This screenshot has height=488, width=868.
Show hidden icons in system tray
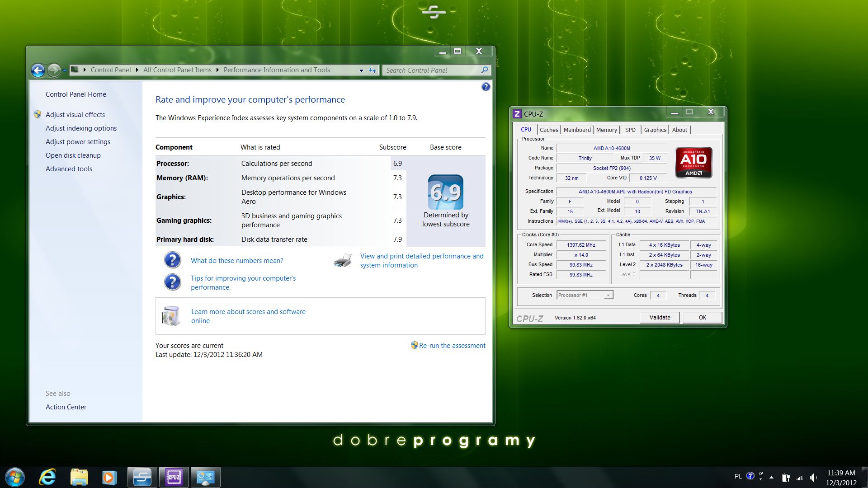click(771, 478)
